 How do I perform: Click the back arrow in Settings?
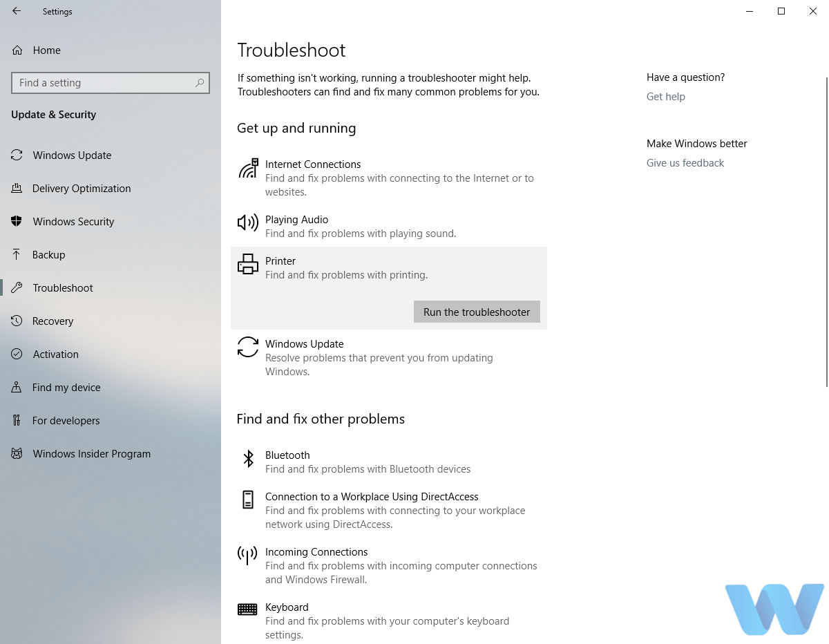point(17,11)
